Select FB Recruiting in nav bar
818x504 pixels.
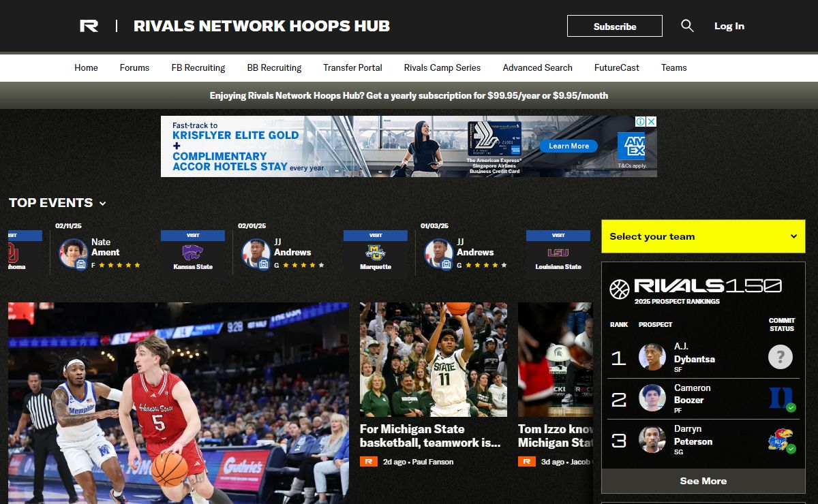[x=198, y=67]
